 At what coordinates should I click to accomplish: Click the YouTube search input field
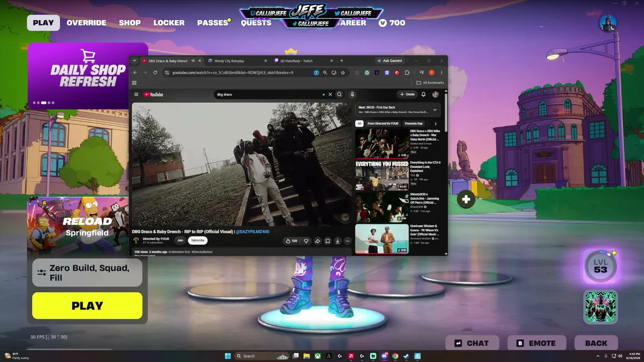point(269,95)
